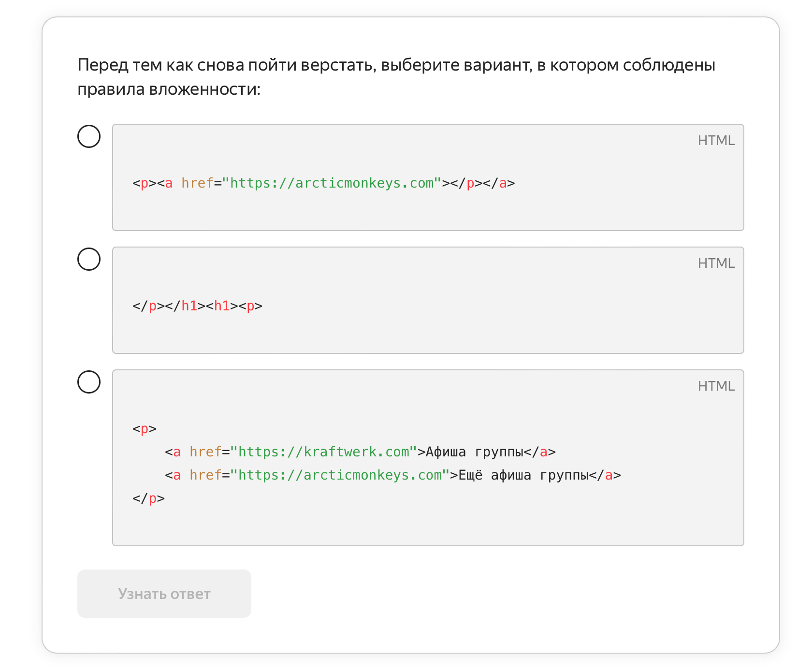The image size is (812, 672).
Task: Click the href attribute in the first snippet
Action: pyautogui.click(x=198, y=183)
